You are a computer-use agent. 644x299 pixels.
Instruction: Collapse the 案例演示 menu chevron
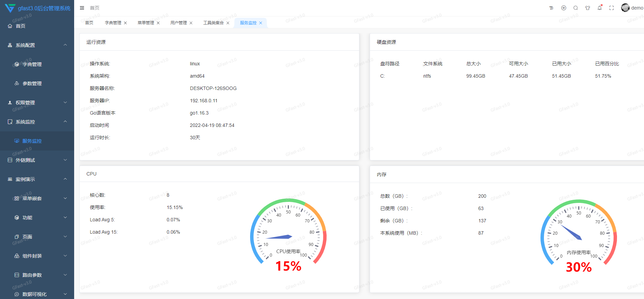[x=65, y=179]
